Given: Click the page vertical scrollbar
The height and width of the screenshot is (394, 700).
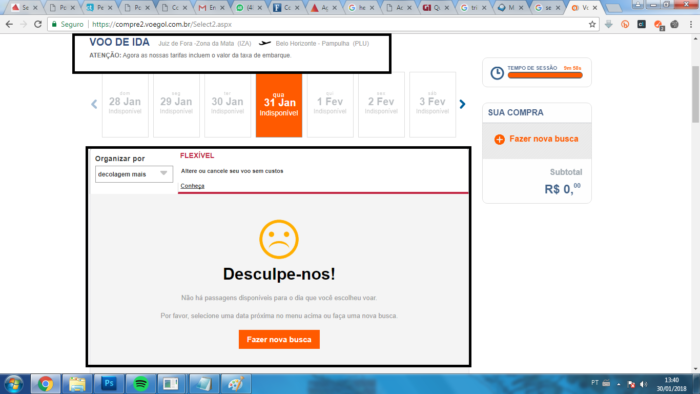Looking at the screenshot, I should coord(696,94).
